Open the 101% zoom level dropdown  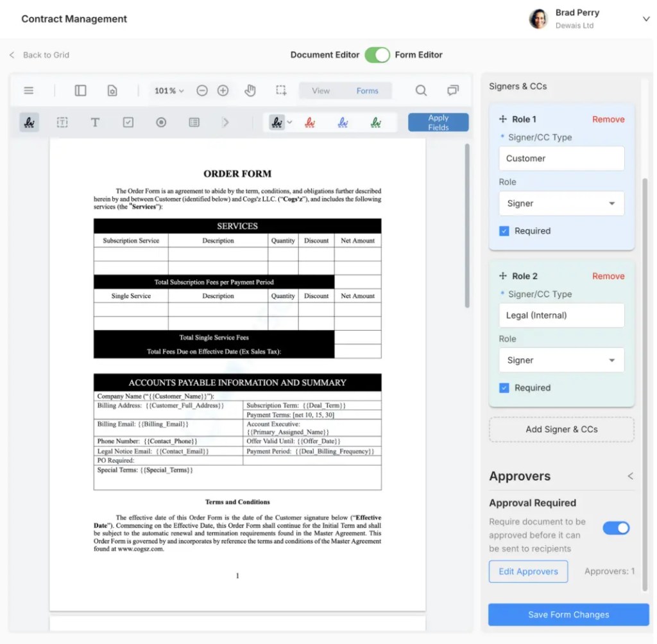pos(169,91)
